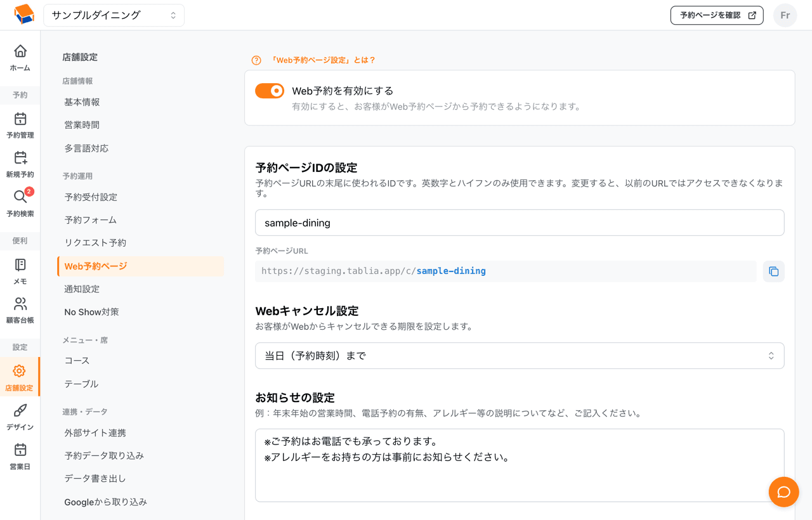Go to 基本情報 settings
This screenshot has height=520, width=812.
pos(82,102)
